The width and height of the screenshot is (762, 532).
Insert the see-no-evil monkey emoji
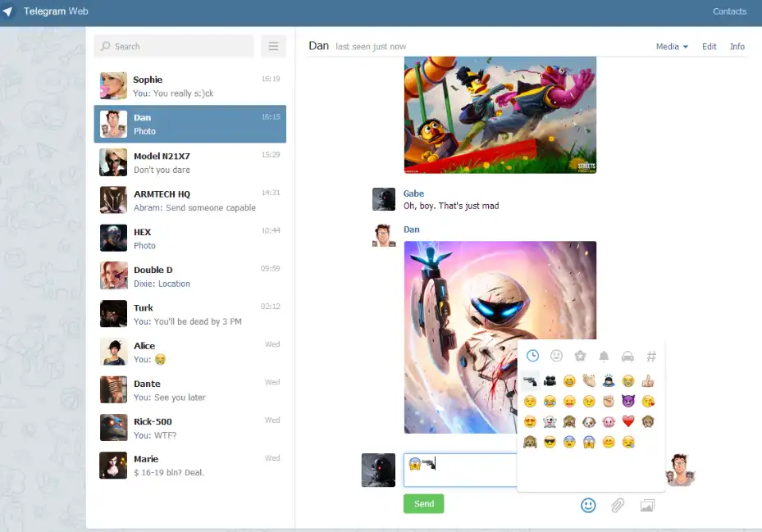(x=569, y=421)
